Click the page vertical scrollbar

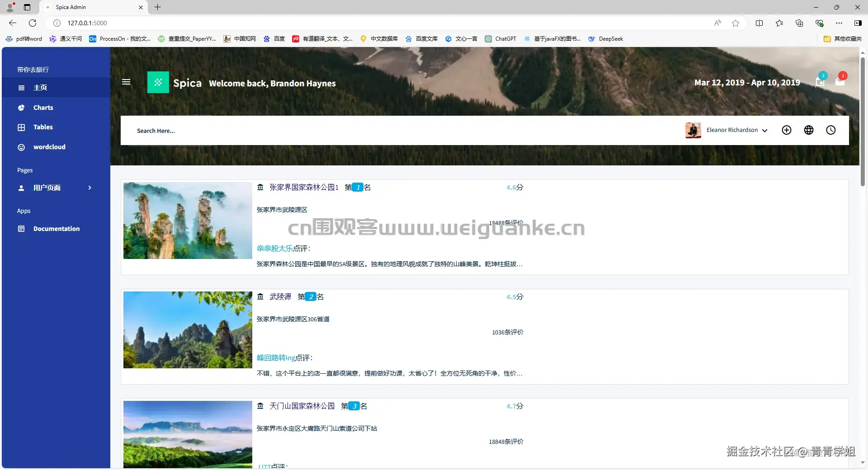[x=863, y=122]
